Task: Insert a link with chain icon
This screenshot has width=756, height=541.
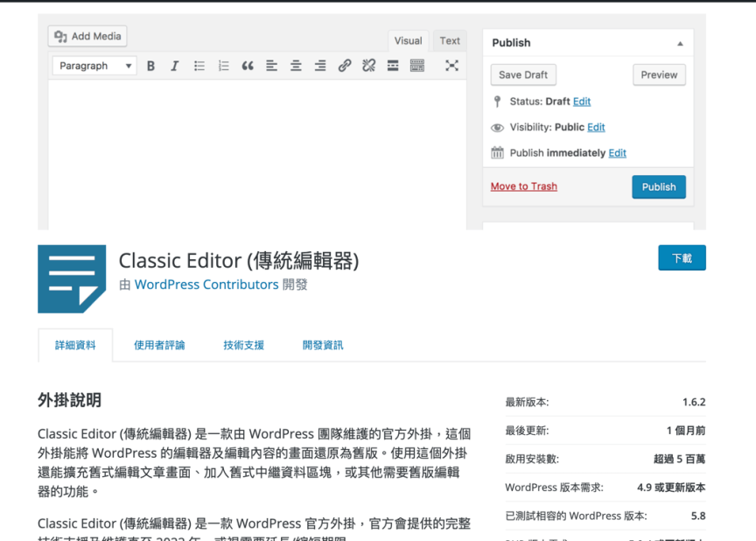Action: tap(344, 66)
